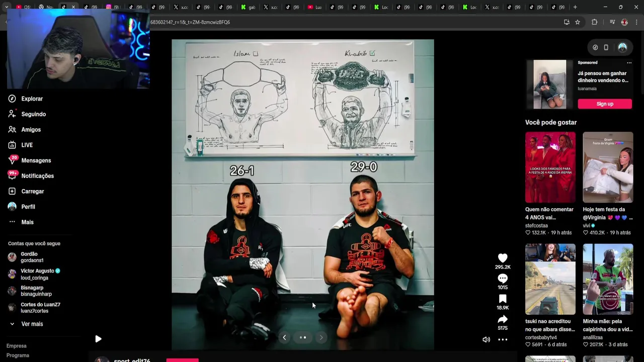Viewport: 644px width, 362px height.
Task: Go to next slide with right arrow
Action: click(x=321, y=337)
